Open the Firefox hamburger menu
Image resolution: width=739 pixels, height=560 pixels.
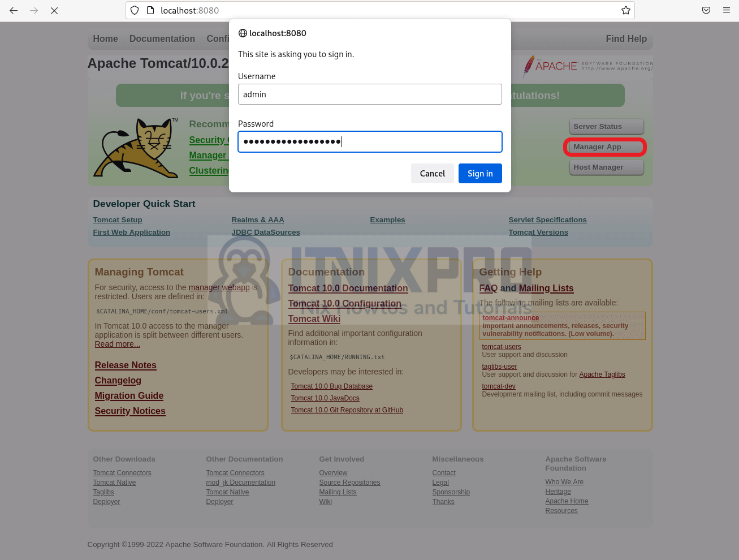pos(727,10)
